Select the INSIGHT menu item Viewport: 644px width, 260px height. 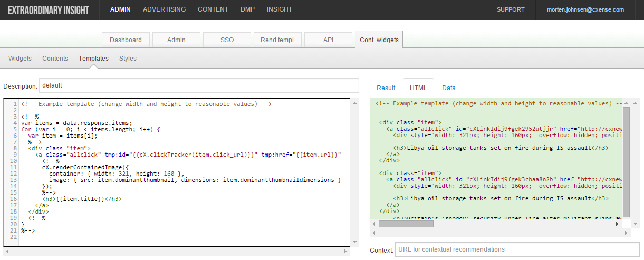coord(280,9)
